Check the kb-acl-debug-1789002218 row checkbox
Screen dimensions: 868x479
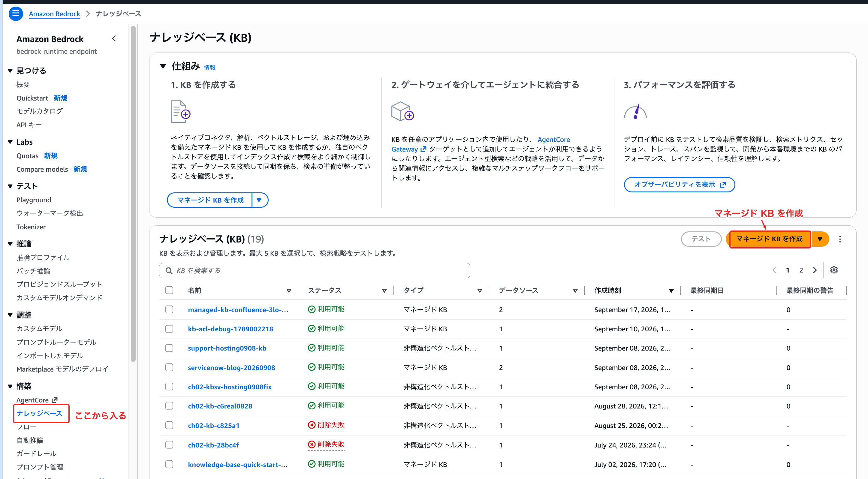tap(169, 328)
